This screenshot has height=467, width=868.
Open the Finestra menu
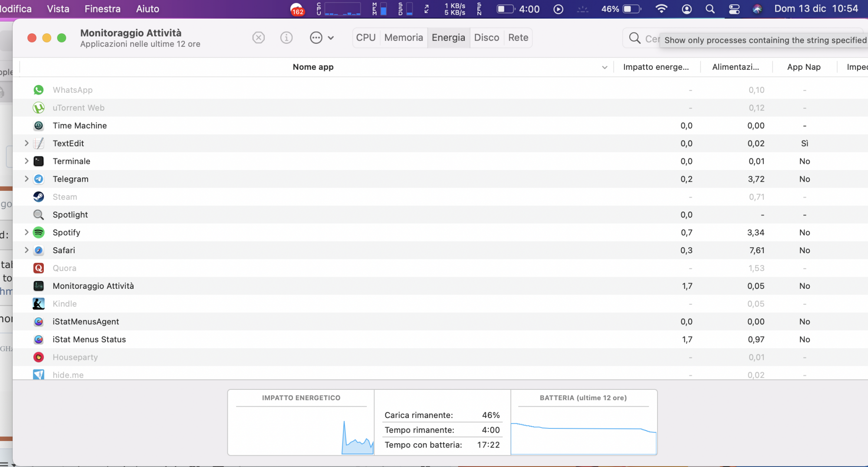[x=102, y=9]
